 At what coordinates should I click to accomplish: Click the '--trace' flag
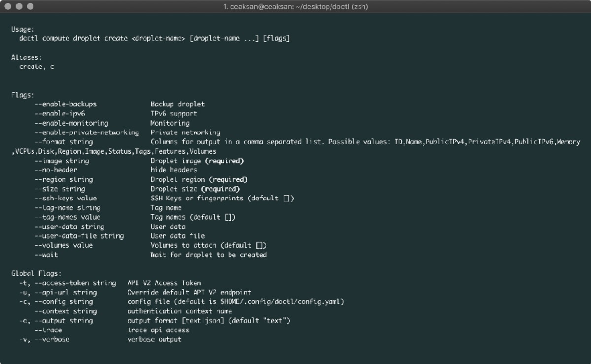click(x=48, y=330)
